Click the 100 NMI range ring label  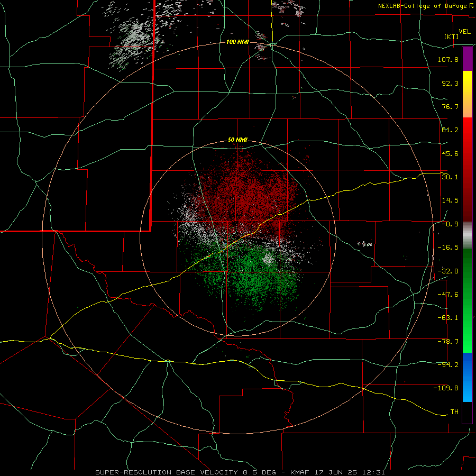[237, 42]
